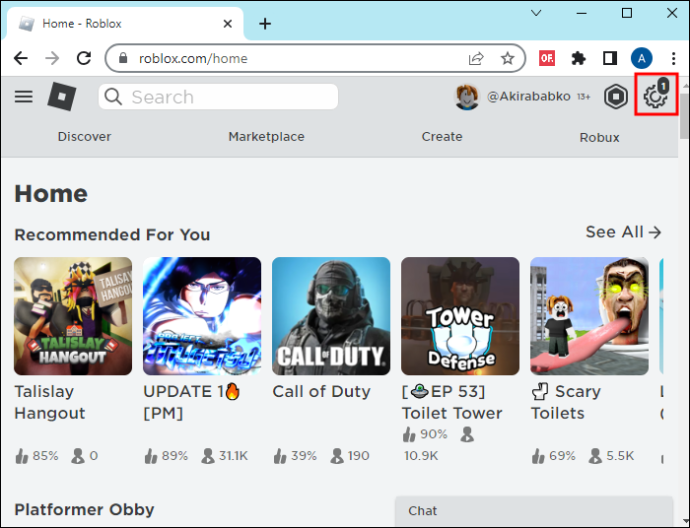
Task: Click the 5.5K player count
Action: 620,456
